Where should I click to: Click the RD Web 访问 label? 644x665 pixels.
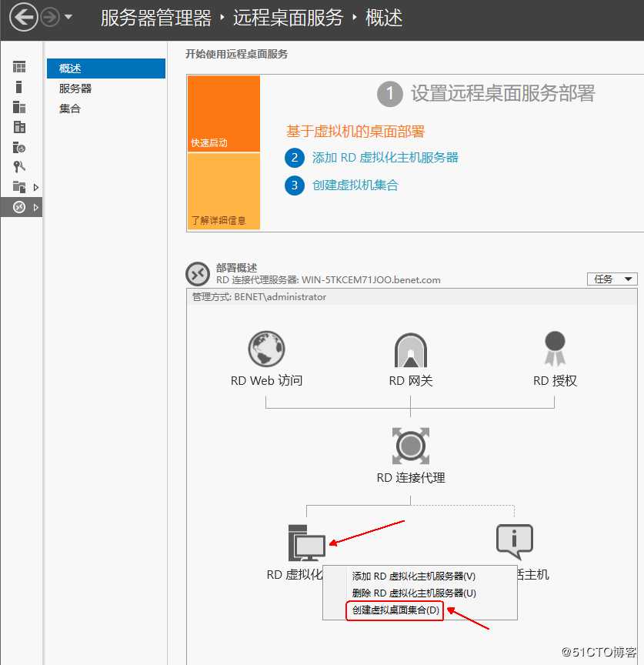pyautogui.click(x=267, y=381)
